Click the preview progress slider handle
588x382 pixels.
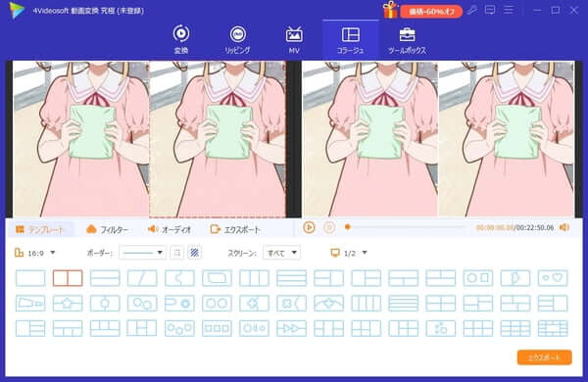coord(348,227)
